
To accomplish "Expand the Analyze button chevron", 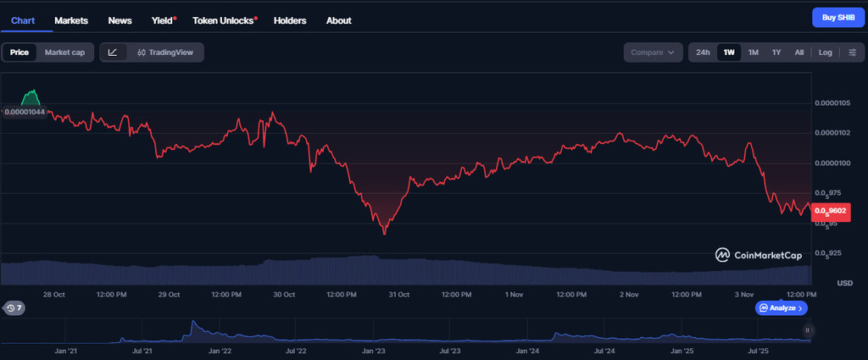I will click(x=801, y=308).
